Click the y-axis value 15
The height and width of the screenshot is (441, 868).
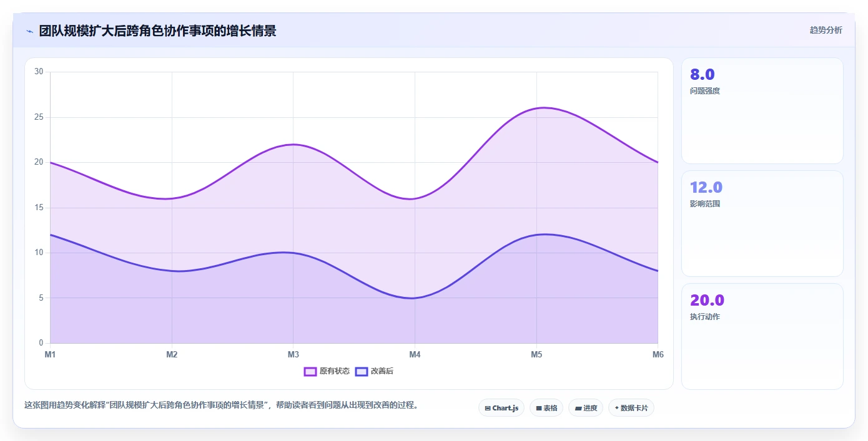coord(39,208)
